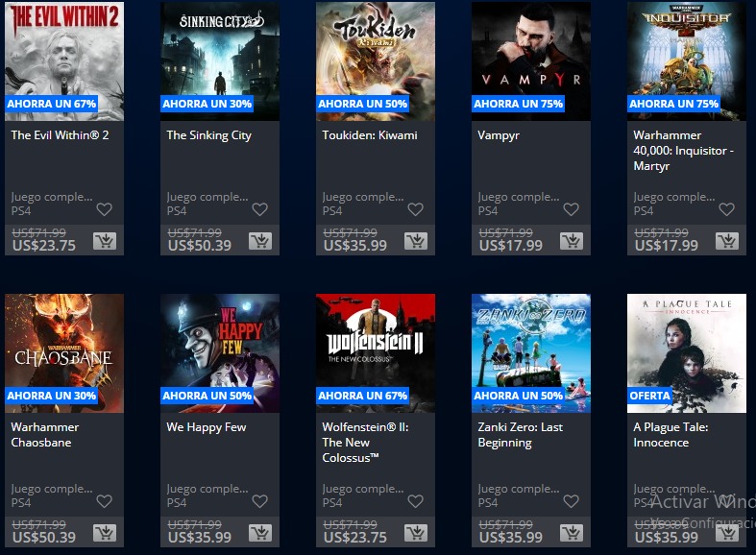This screenshot has width=756, height=555.
Task: Add Wolfenstein II to cart
Action: pos(416,533)
